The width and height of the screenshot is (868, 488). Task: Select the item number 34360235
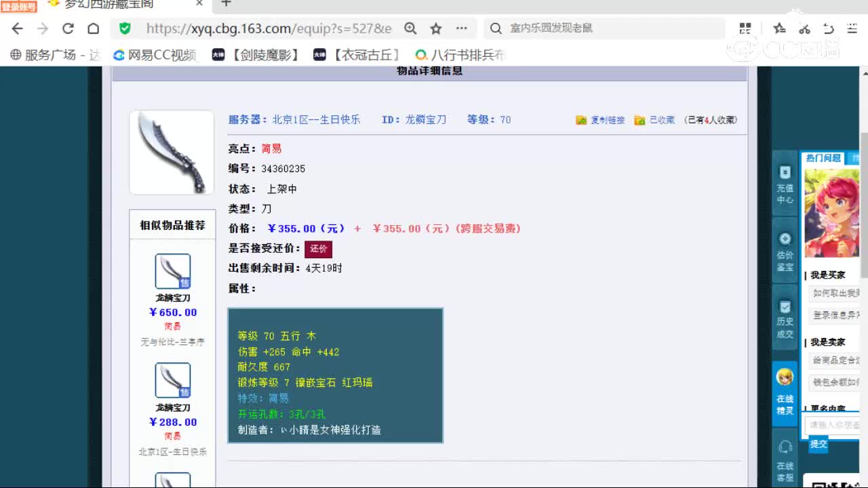tap(283, 169)
